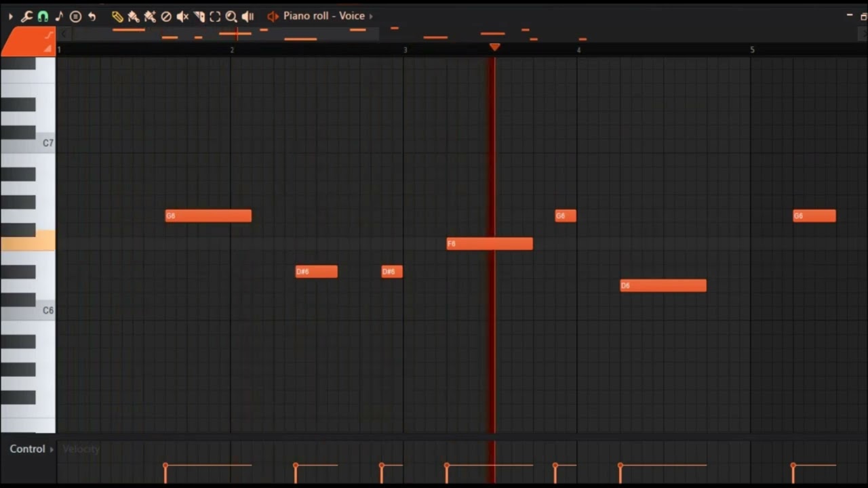Image resolution: width=868 pixels, height=488 pixels.
Task: Adjust velocity handle of D6 note
Action: (x=620, y=465)
